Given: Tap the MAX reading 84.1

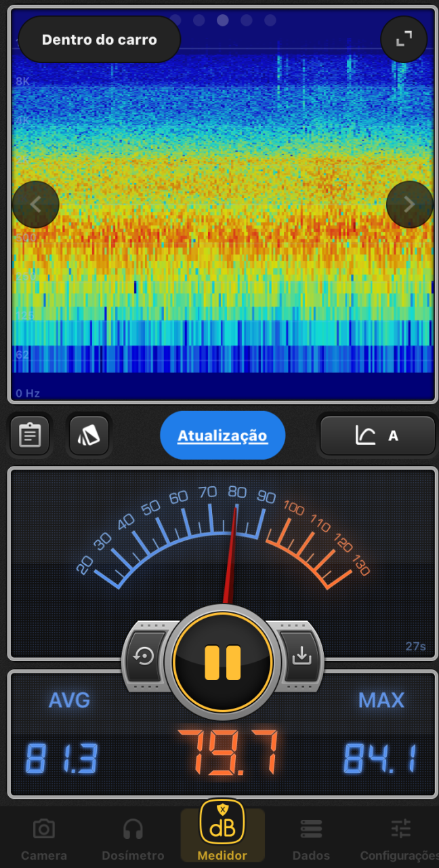Looking at the screenshot, I should tap(380, 758).
